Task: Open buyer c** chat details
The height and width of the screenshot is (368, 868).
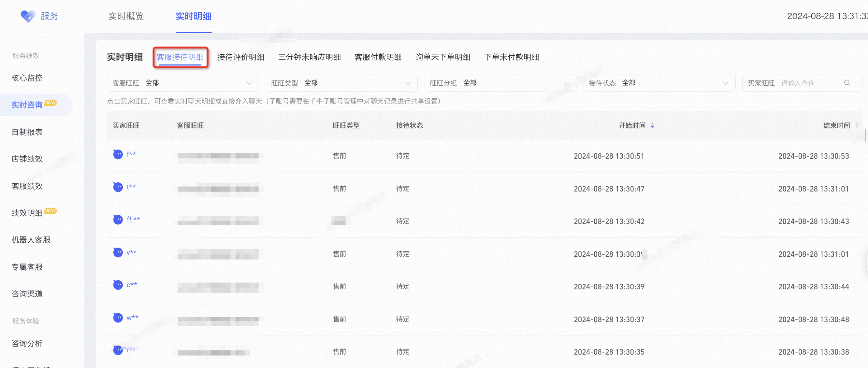Action: 132,285
